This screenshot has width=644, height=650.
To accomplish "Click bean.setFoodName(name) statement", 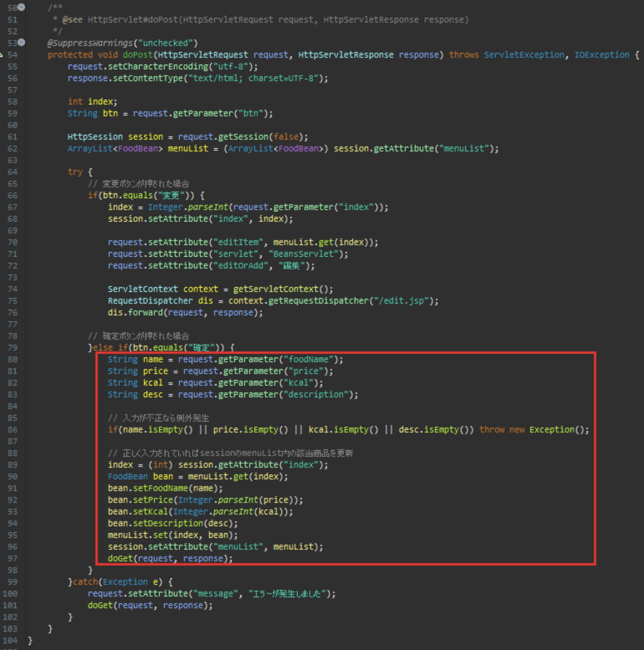I will [165, 488].
